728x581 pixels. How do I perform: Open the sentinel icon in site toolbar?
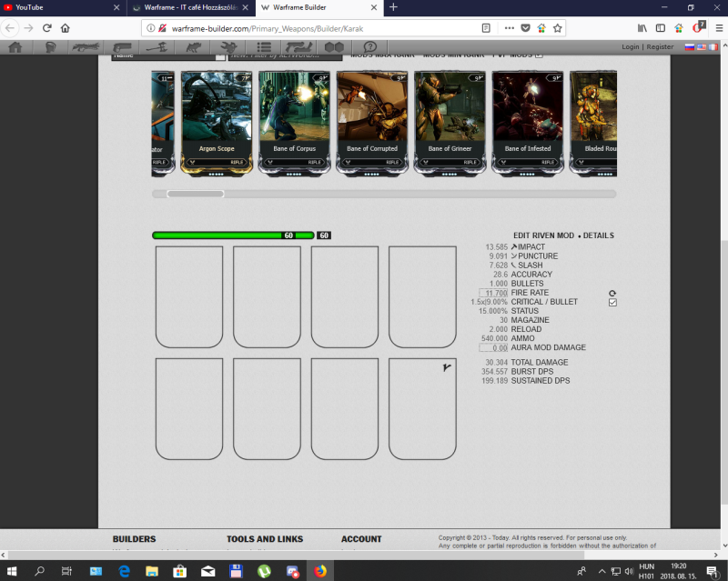pyautogui.click(x=228, y=47)
